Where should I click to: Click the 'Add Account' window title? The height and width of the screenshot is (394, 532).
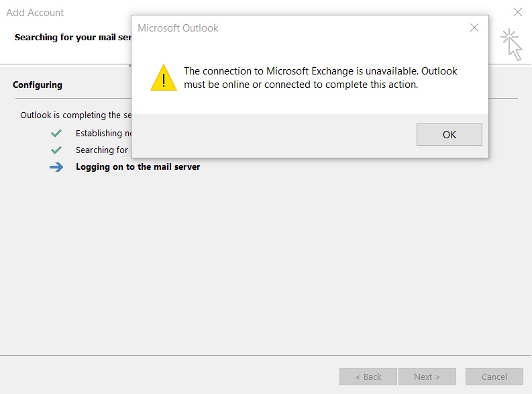tap(35, 13)
